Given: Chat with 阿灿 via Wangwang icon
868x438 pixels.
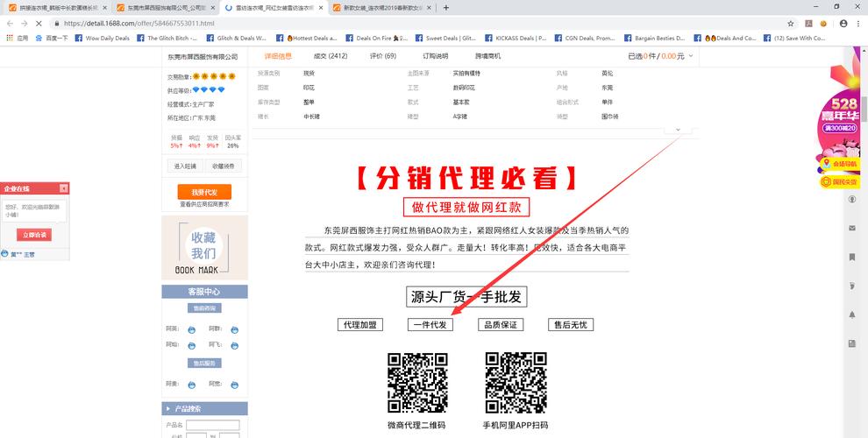Looking at the screenshot, I should [191, 346].
